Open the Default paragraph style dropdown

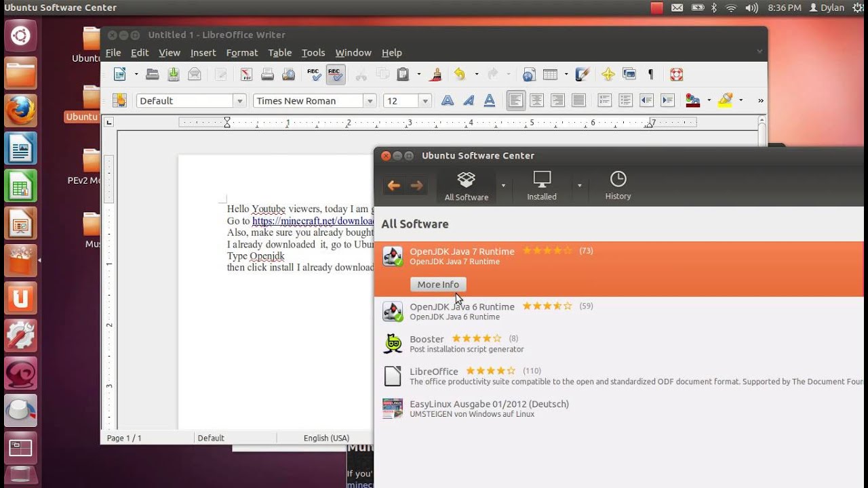[x=239, y=101]
